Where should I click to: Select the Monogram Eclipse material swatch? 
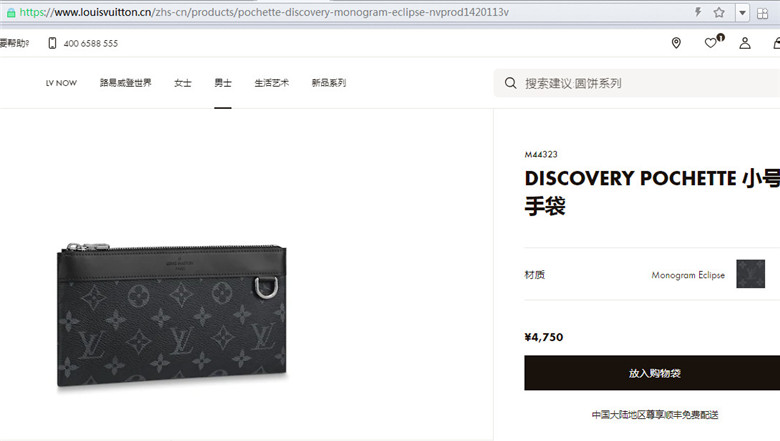coord(751,274)
